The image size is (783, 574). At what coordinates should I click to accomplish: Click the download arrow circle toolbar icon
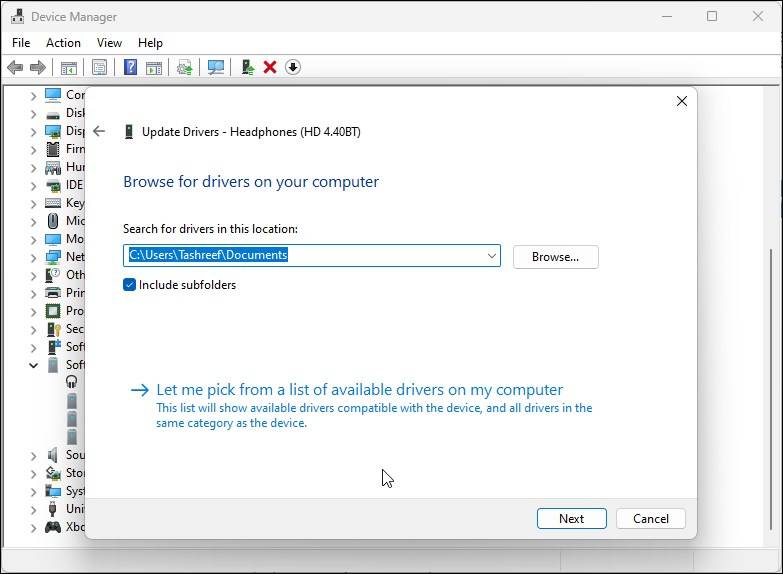pyautogui.click(x=293, y=67)
